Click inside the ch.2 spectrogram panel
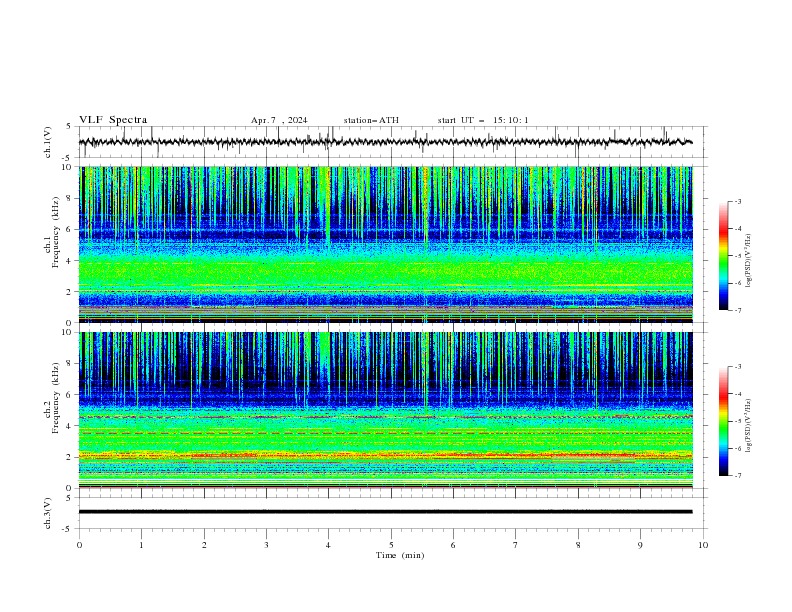 click(385, 410)
